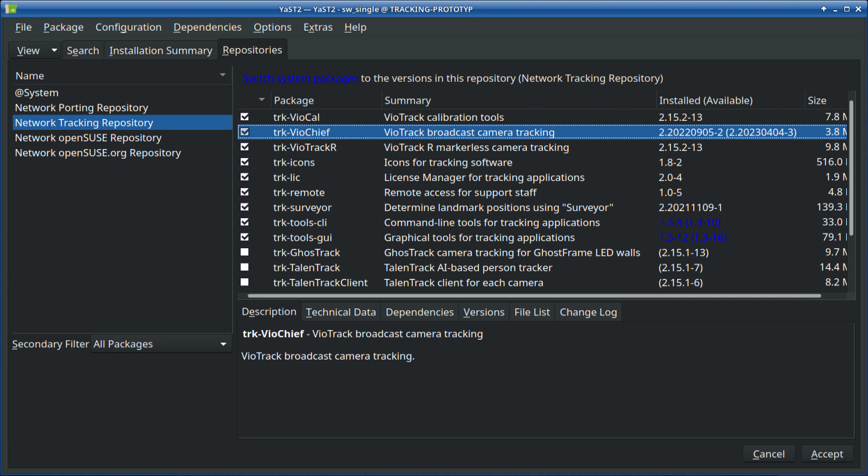This screenshot has height=476, width=868.
Task: Open the View dropdown button
Action: pyautogui.click(x=36, y=51)
